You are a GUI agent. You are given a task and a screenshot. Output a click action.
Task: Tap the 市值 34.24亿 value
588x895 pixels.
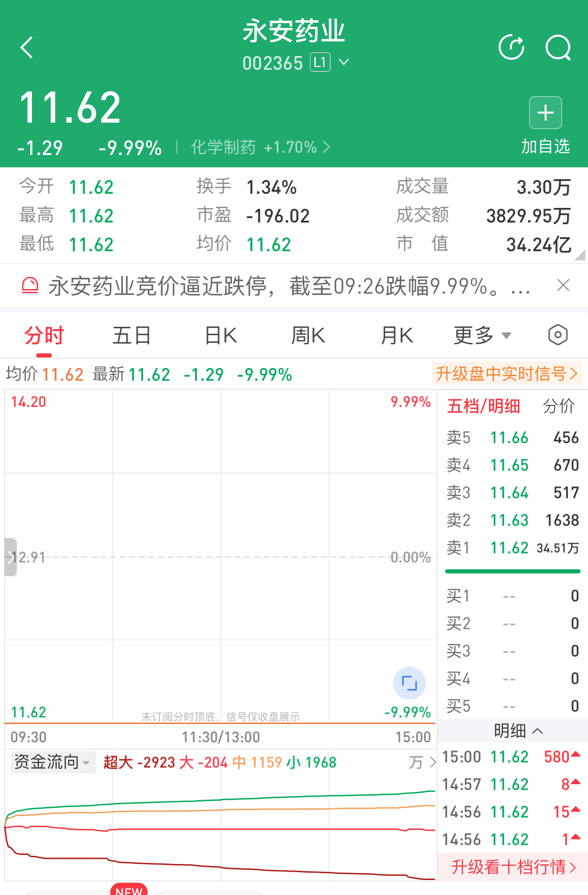(x=539, y=245)
